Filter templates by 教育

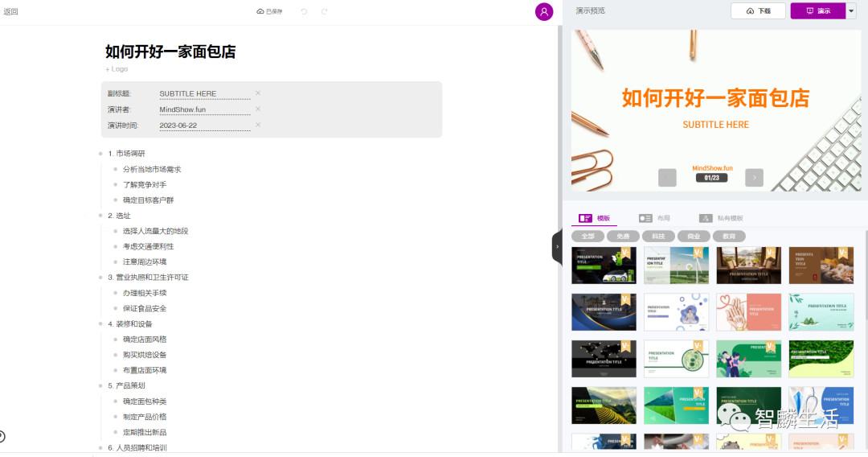pos(729,236)
